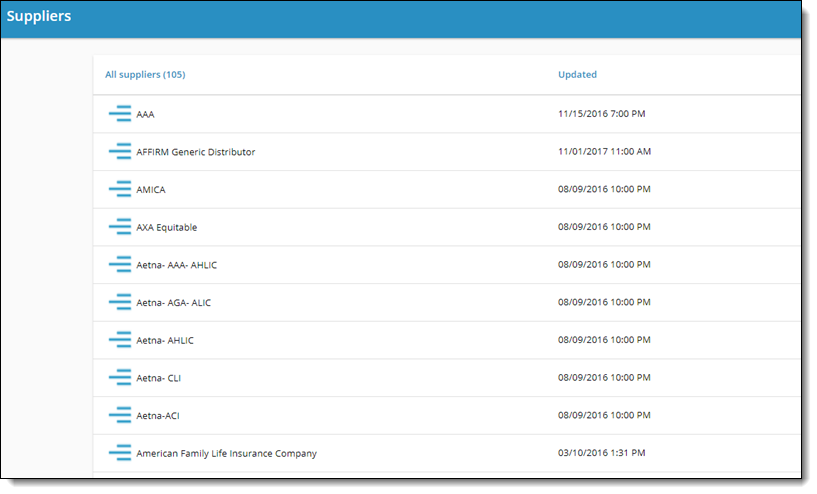Click the list icon beside Aetna- CLI

tap(120, 378)
